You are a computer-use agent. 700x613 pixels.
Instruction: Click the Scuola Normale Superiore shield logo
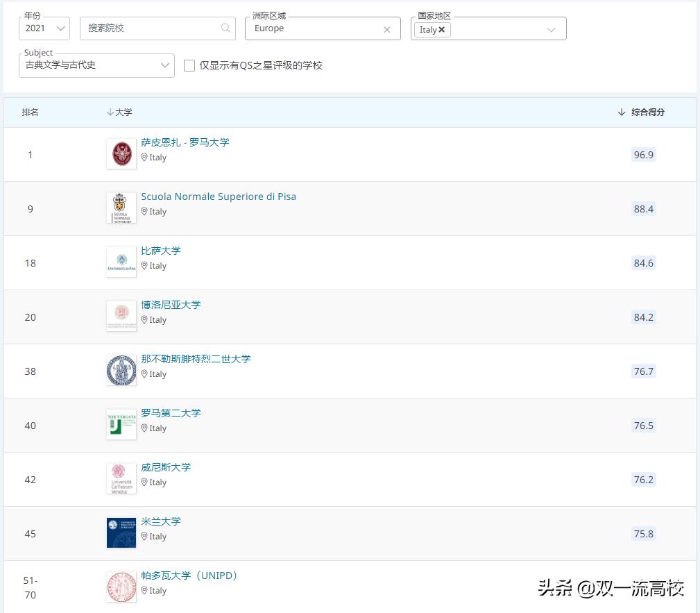coord(121,208)
